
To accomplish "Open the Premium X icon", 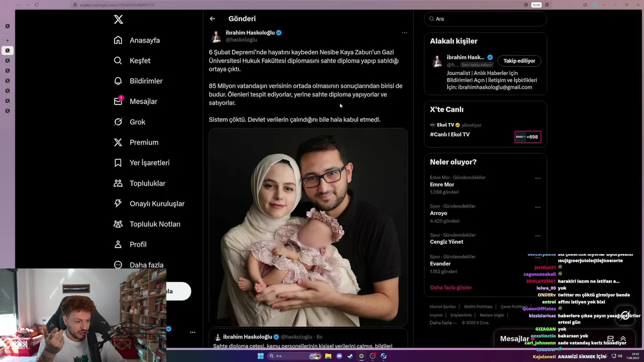I will coord(118,142).
